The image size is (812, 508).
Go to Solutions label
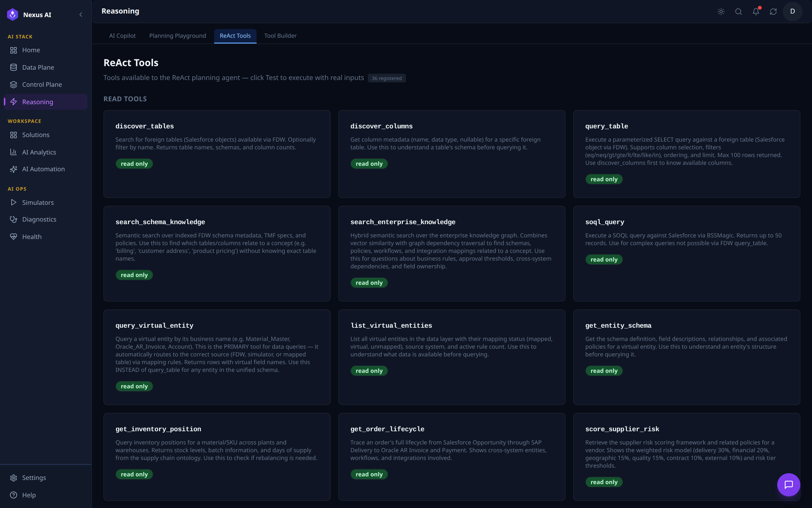click(35, 135)
